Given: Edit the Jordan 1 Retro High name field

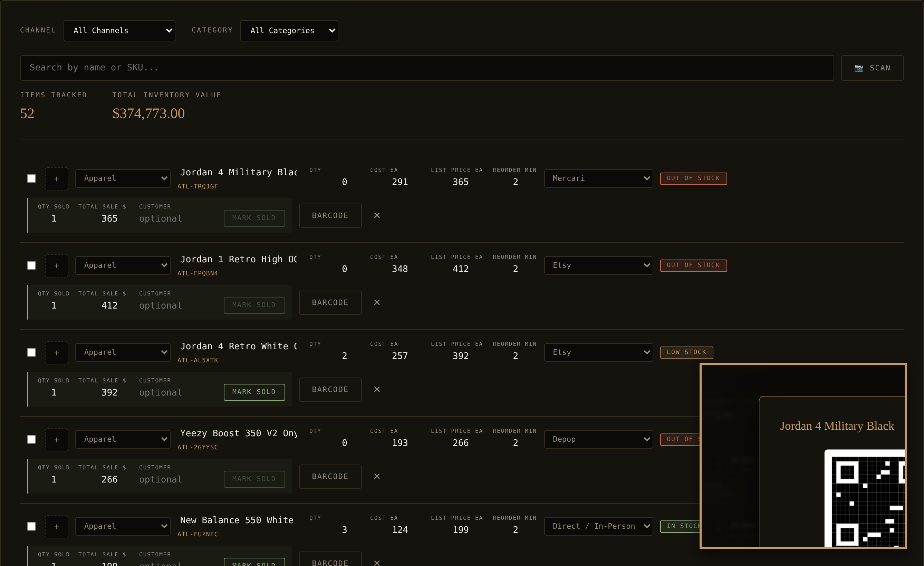Looking at the screenshot, I should [x=239, y=260].
